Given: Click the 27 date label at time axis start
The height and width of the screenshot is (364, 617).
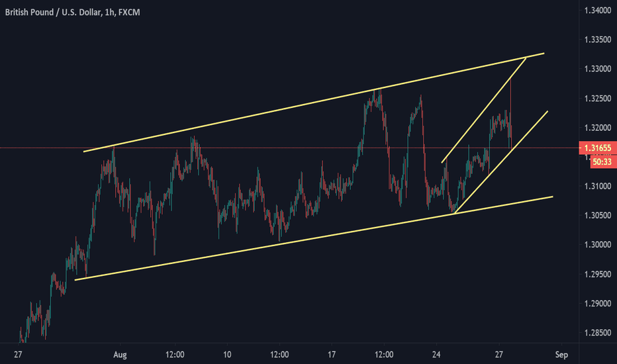Looking at the screenshot, I should (18, 355).
